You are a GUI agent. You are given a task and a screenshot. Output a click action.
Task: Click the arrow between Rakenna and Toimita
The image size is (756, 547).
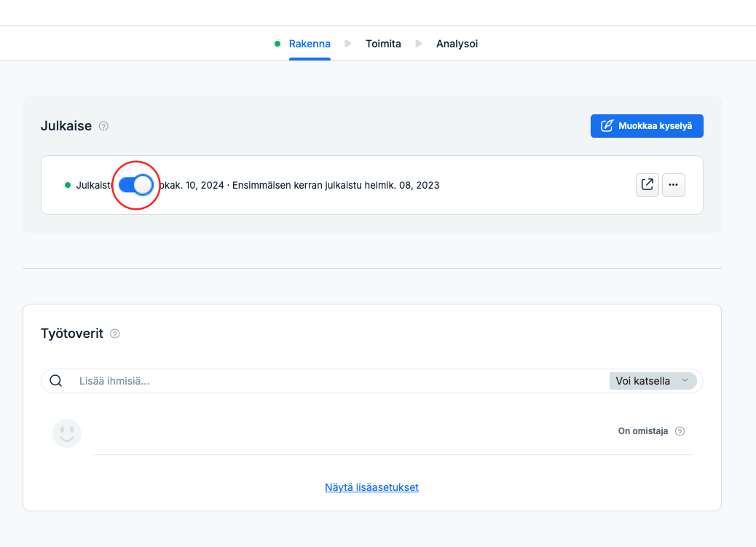348,44
